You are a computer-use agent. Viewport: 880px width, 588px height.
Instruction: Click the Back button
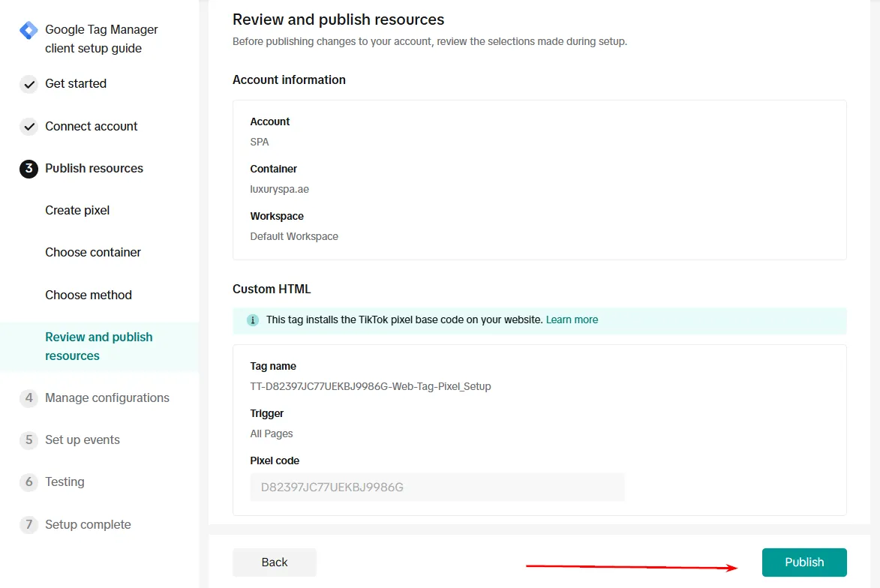pos(275,562)
